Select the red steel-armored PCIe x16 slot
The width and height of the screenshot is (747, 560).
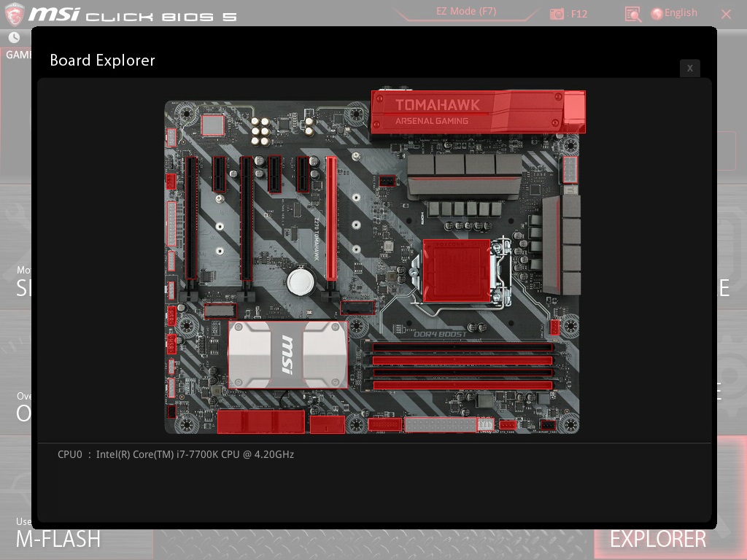331,219
